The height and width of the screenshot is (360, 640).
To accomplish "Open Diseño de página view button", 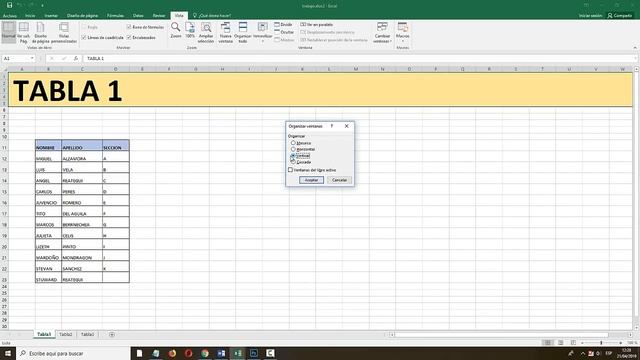I will tap(40, 33).
